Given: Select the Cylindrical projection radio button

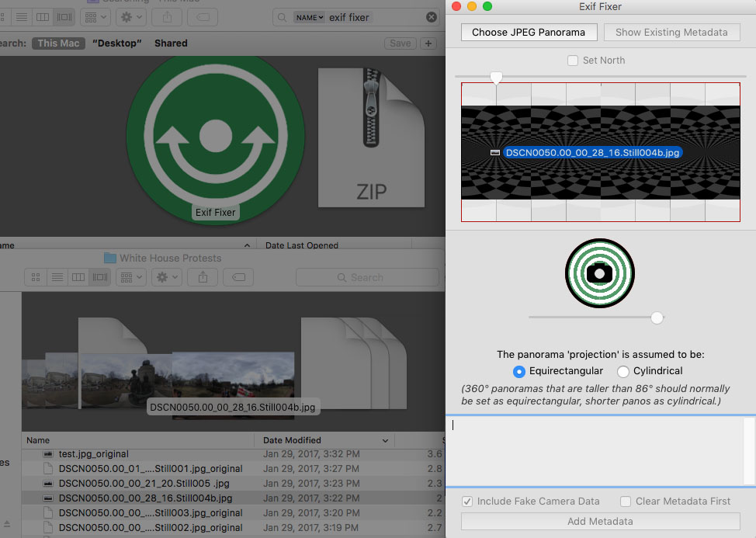Looking at the screenshot, I should click(x=623, y=371).
